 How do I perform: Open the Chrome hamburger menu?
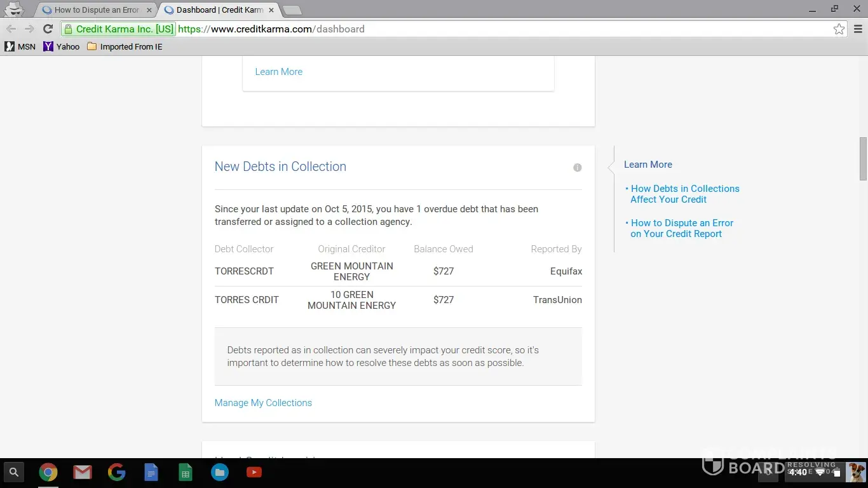pyautogui.click(x=858, y=29)
